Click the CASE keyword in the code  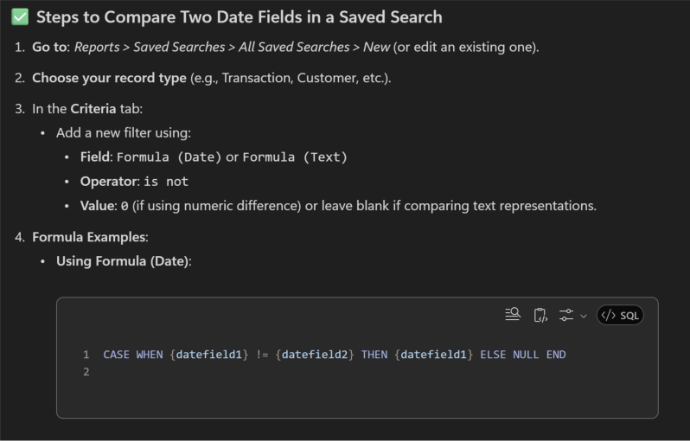click(x=117, y=354)
